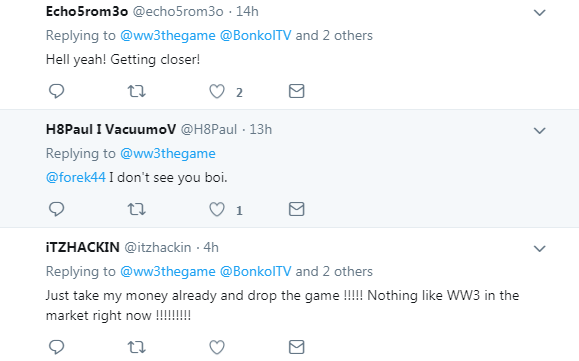
Task: Open more options chevron on Echo5rom3o's tweet
Action: pos(539,13)
